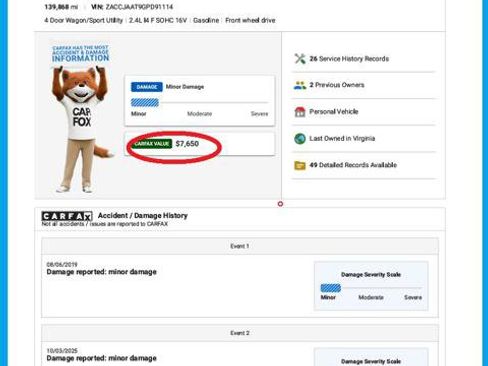Click Most Accident & Damage Information banner
488x366 pixels.
click(x=81, y=54)
